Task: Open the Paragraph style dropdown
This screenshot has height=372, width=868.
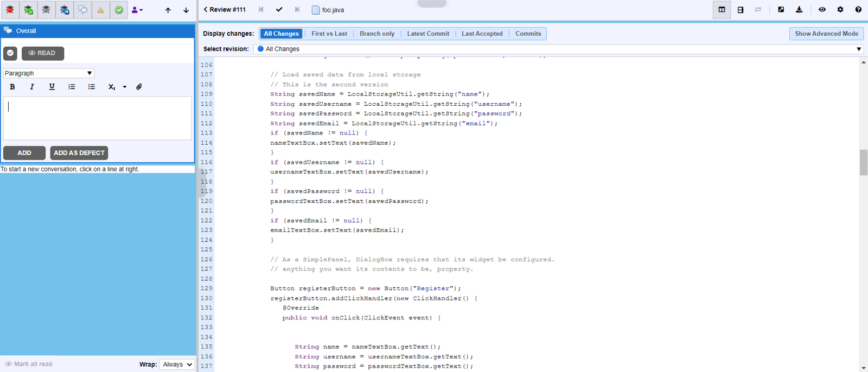Action: [x=48, y=73]
